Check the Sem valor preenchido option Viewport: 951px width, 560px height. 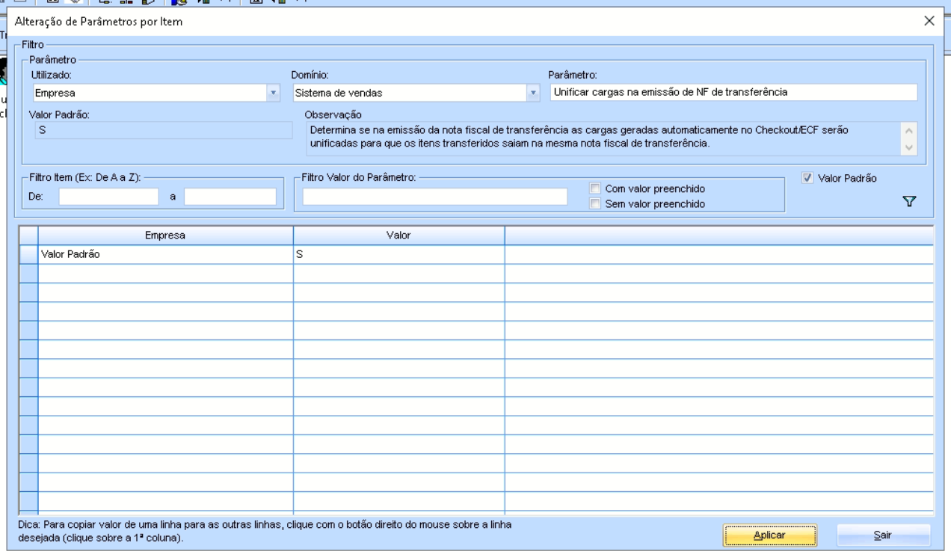[595, 203]
